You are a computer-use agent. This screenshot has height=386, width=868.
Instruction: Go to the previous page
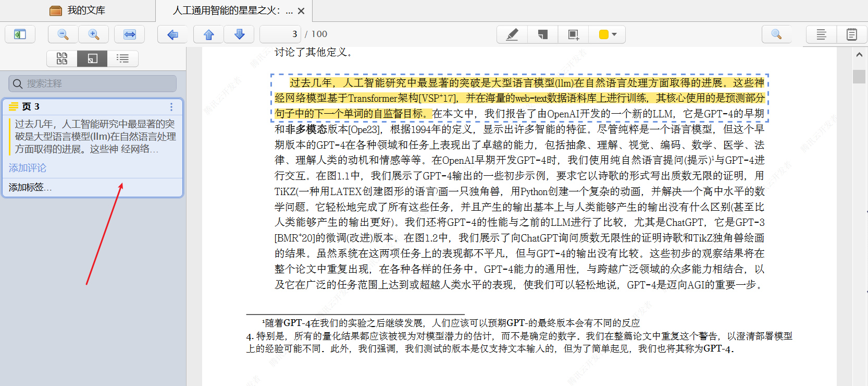coord(209,34)
